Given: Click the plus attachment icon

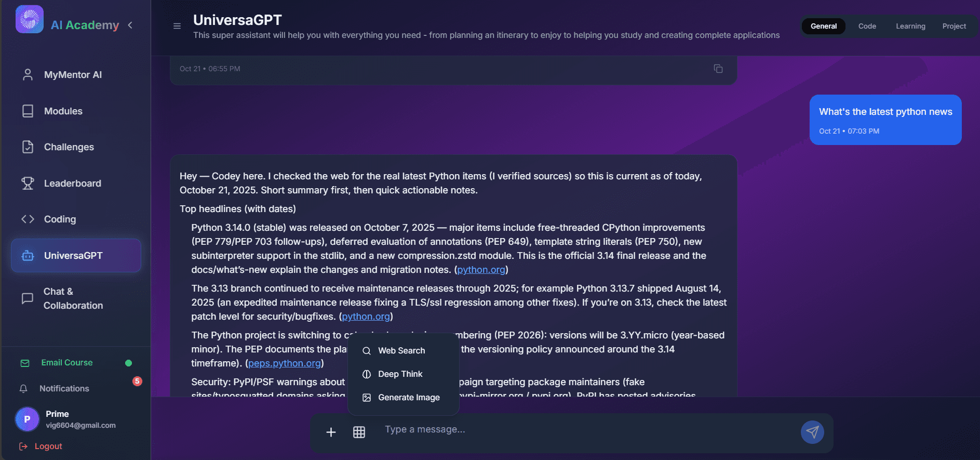Looking at the screenshot, I should 331,432.
